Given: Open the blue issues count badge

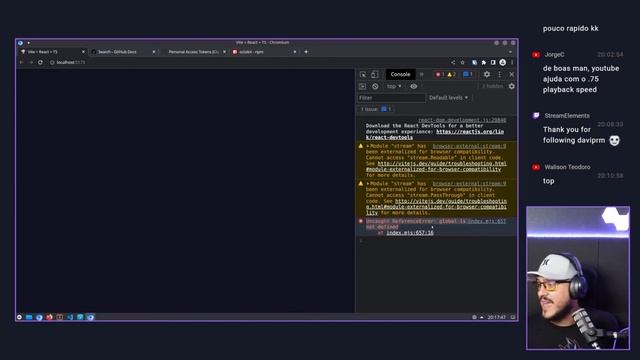Looking at the screenshot, I should [x=467, y=74].
